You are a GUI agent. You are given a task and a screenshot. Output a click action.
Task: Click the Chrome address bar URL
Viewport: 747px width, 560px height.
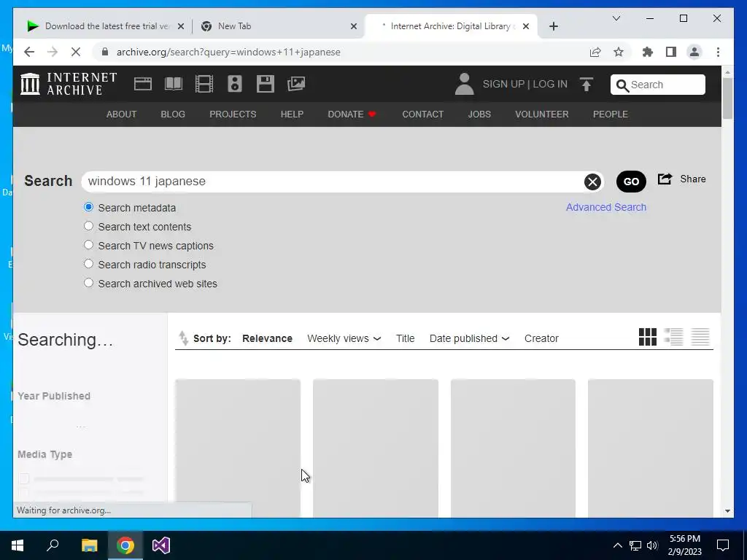tap(228, 52)
